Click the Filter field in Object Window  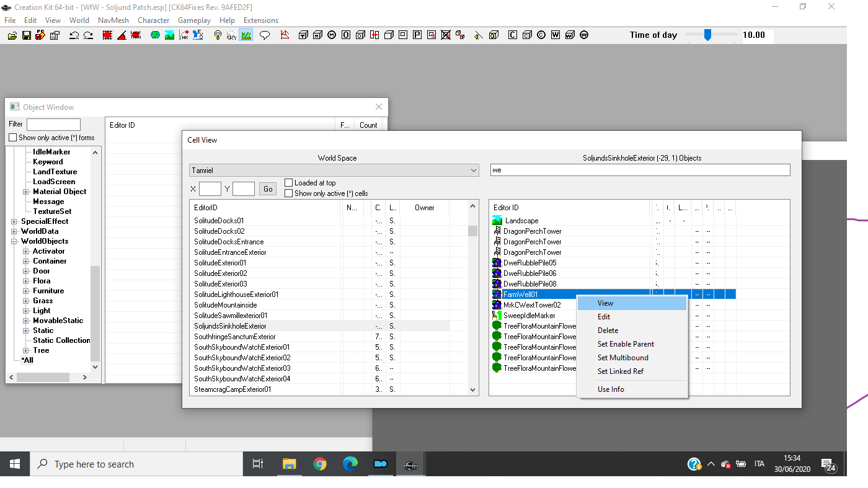click(53, 125)
